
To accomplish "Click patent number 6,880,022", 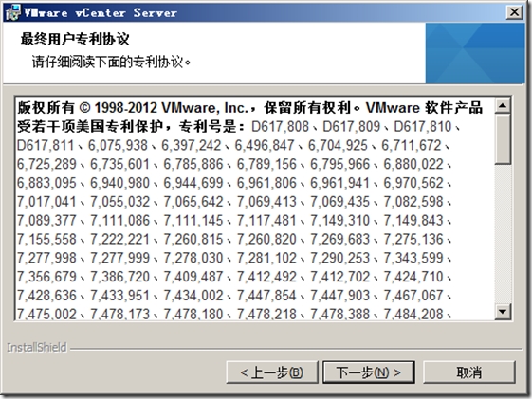I will point(413,164).
